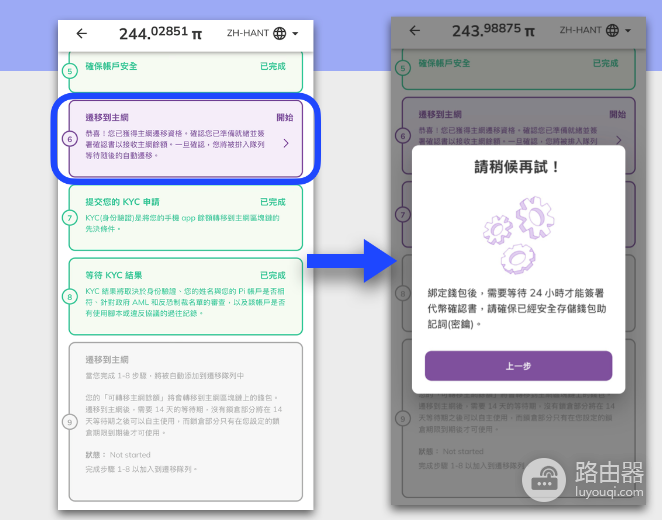Image resolution: width=662 pixels, height=520 pixels.
Task: Click the 請稍候再試！ dialog title
Action: point(518,167)
